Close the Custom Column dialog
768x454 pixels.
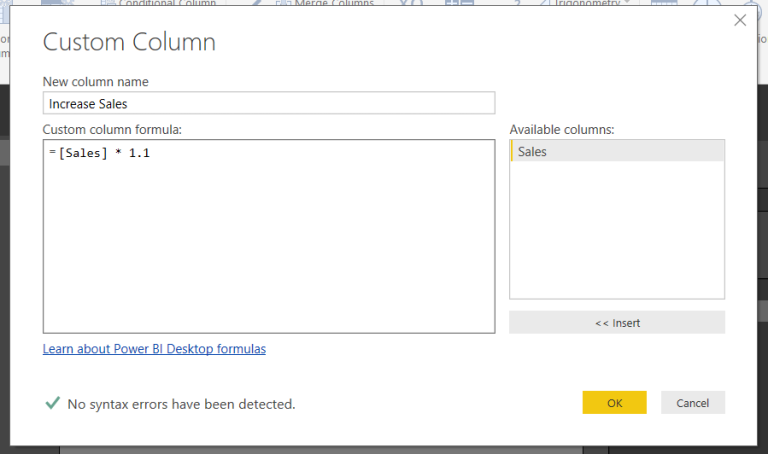pyautogui.click(x=740, y=20)
